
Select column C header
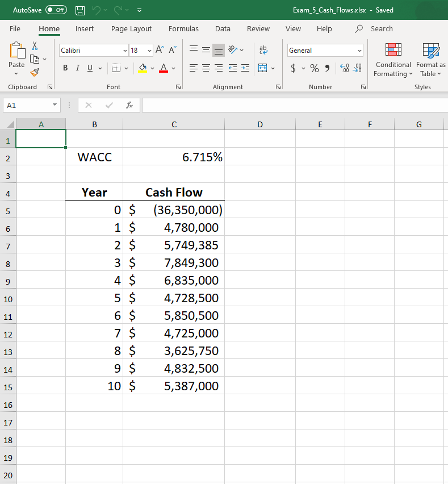(174, 124)
